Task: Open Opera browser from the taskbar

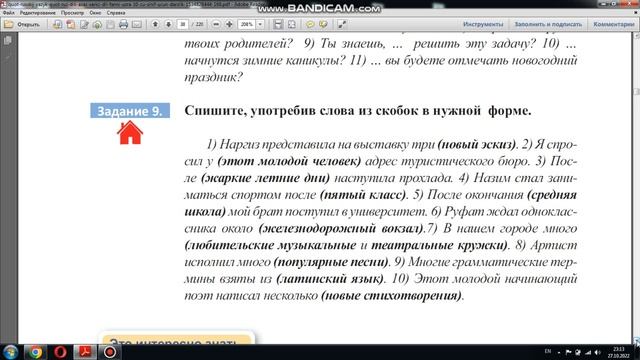Action: (60, 352)
